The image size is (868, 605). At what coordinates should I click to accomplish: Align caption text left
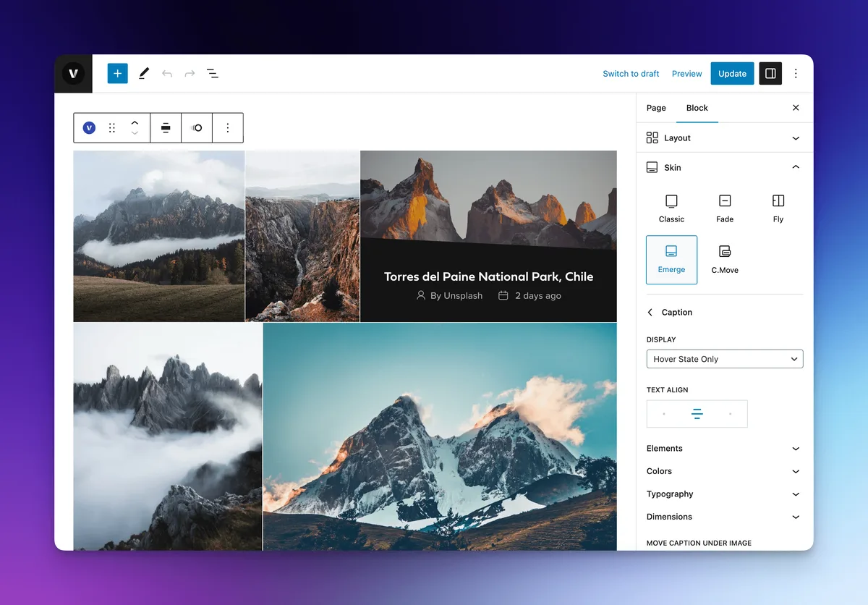(664, 414)
